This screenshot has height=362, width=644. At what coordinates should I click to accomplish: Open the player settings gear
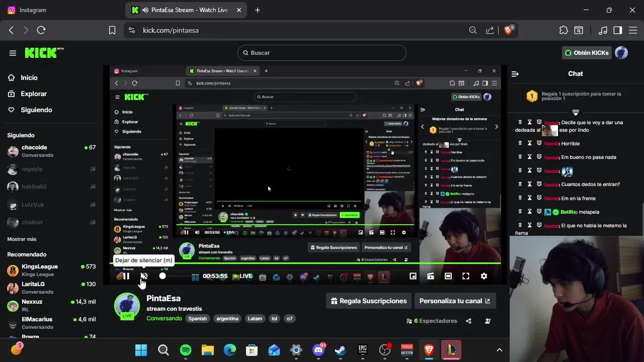pos(484,276)
